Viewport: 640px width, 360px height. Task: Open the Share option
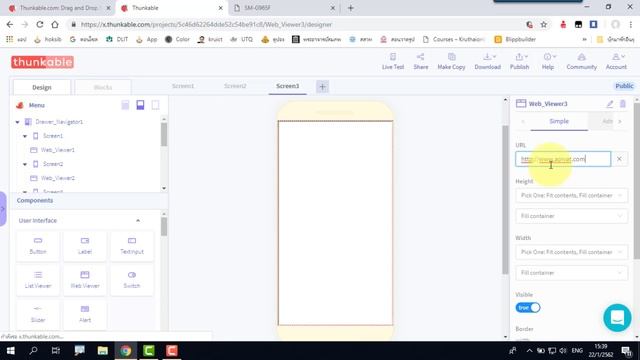coord(420,61)
